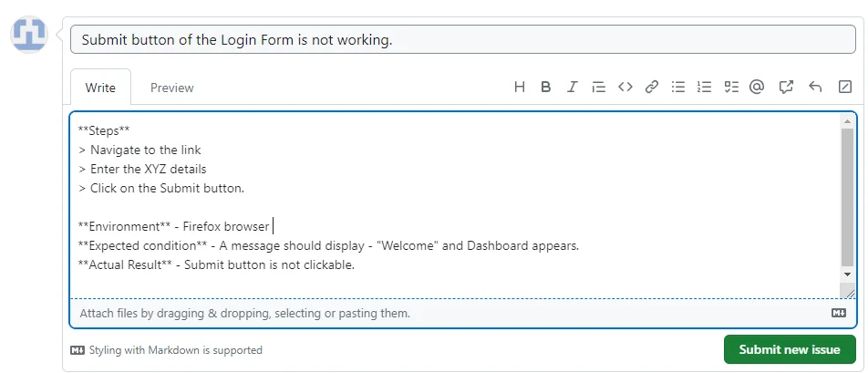
Task: Click the '> Enter the XYZ details' line
Action: (x=142, y=169)
